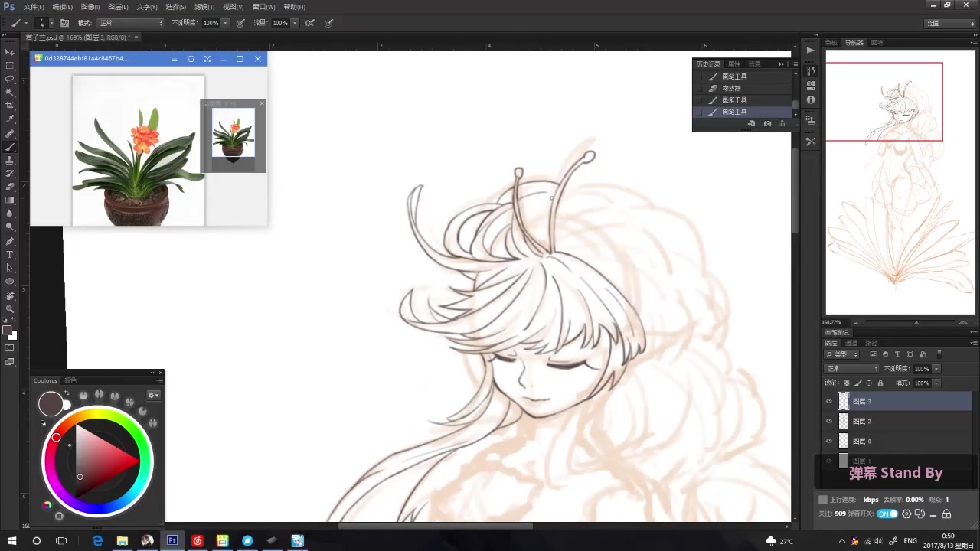Open the 滤镜(T) menu
This screenshot has height=551, width=980.
[204, 7]
